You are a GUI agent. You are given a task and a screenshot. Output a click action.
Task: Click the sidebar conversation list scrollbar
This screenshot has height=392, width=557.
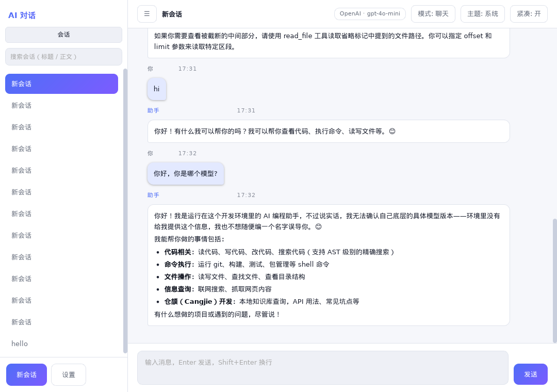point(125,211)
